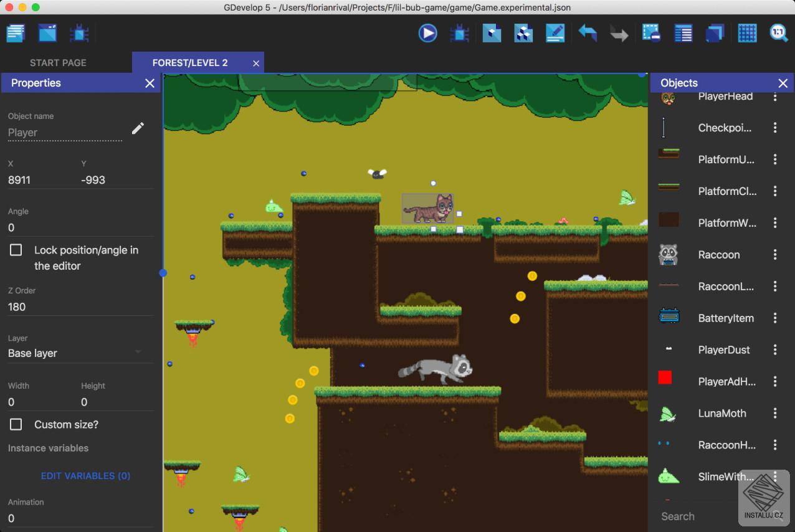The image size is (795, 532).
Task: Open the three-dot menu for PlayerAdH... object
Action: tap(775, 381)
